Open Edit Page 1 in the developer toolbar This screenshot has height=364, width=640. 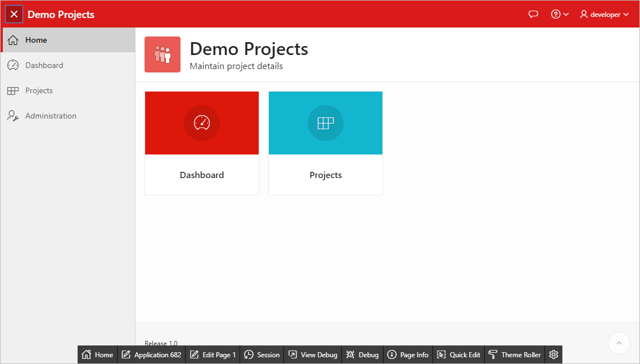(x=212, y=354)
